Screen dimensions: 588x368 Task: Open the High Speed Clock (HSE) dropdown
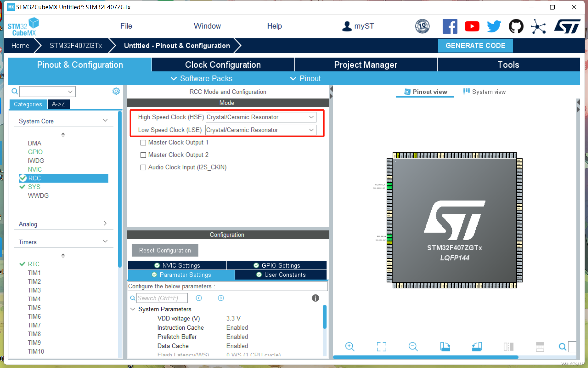pos(311,117)
